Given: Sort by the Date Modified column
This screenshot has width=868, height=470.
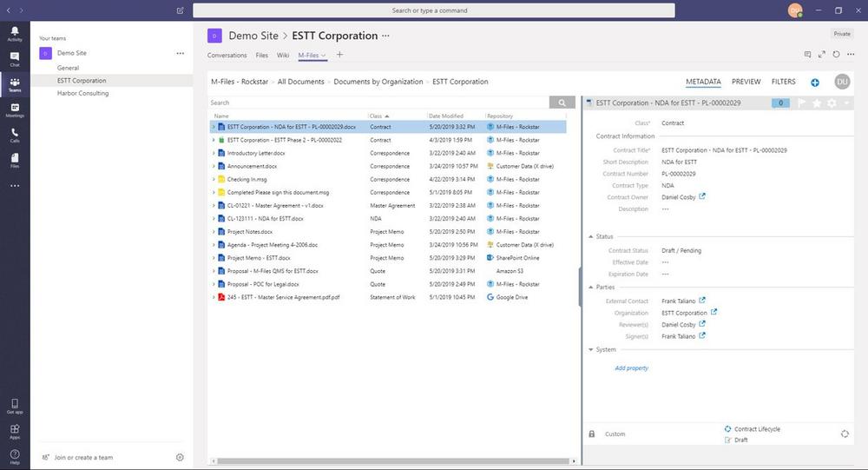Looking at the screenshot, I should [x=445, y=116].
